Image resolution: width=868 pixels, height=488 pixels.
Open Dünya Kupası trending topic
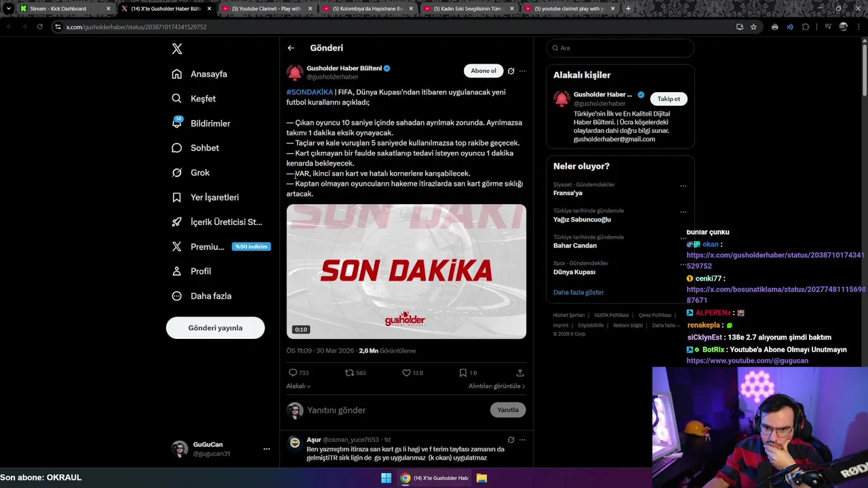click(574, 272)
